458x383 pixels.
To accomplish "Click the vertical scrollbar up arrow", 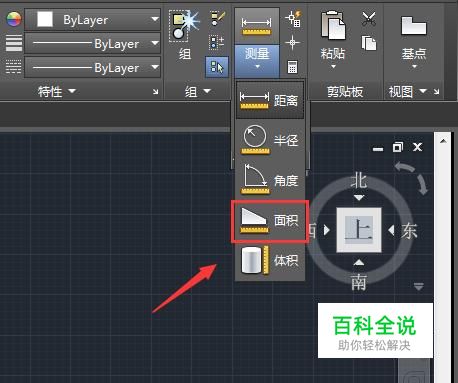I will (x=443, y=141).
